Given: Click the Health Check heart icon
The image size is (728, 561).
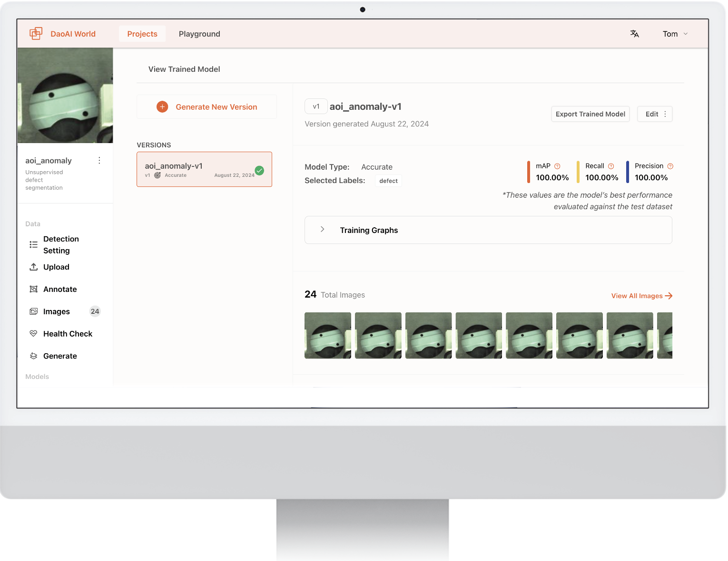Looking at the screenshot, I should pyautogui.click(x=33, y=334).
